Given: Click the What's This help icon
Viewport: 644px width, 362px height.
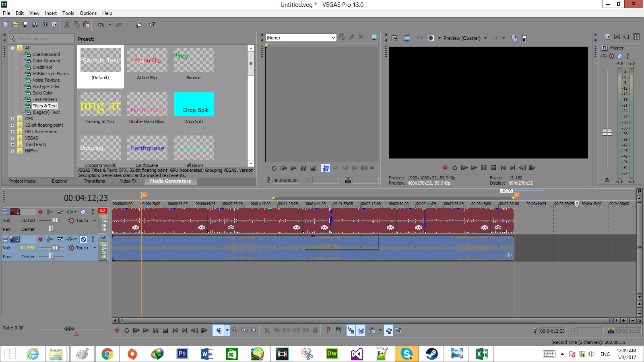Looking at the screenshot, I should tap(152, 25).
